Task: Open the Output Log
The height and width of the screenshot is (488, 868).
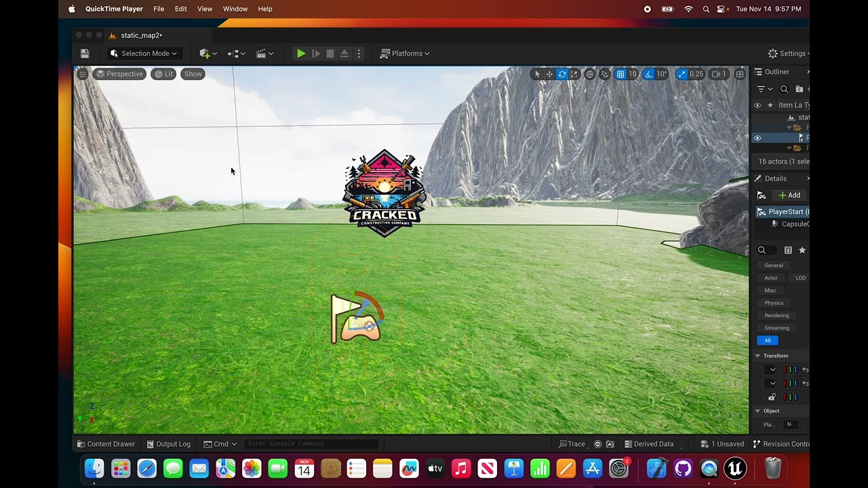Action: pos(169,444)
